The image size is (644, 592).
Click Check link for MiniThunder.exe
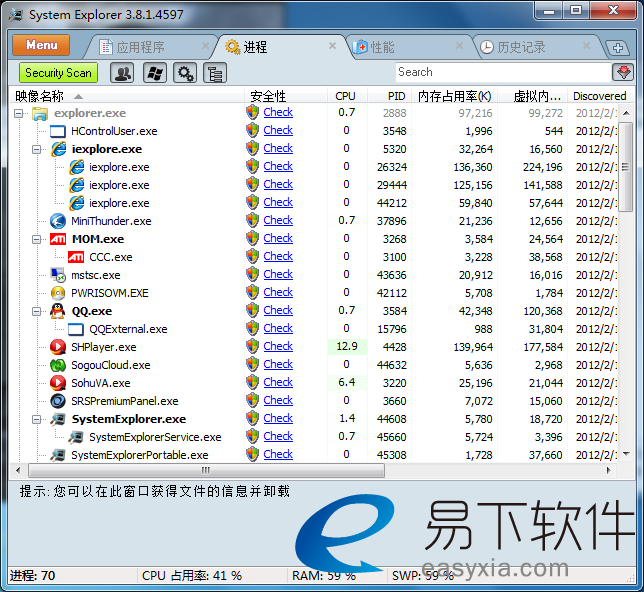278,220
